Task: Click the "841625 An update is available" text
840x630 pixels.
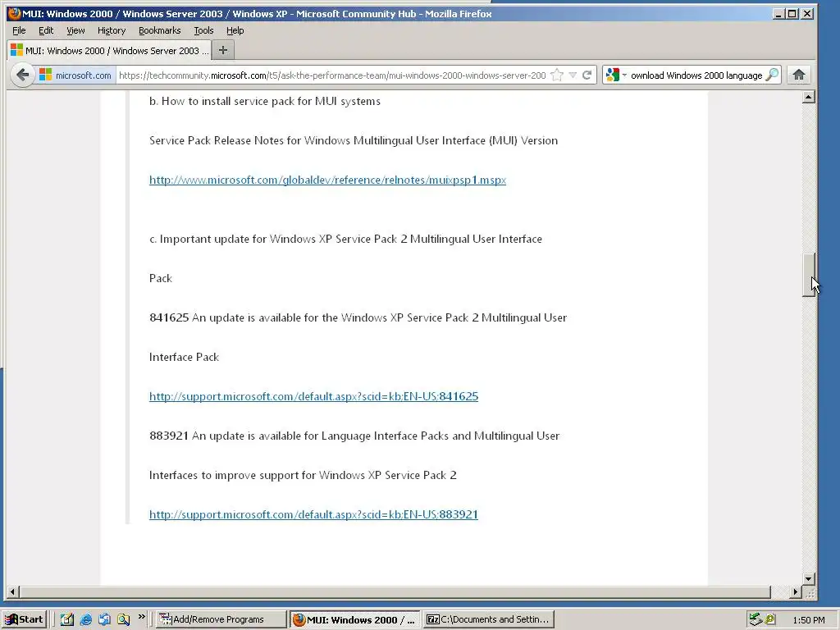Action: 358,317
